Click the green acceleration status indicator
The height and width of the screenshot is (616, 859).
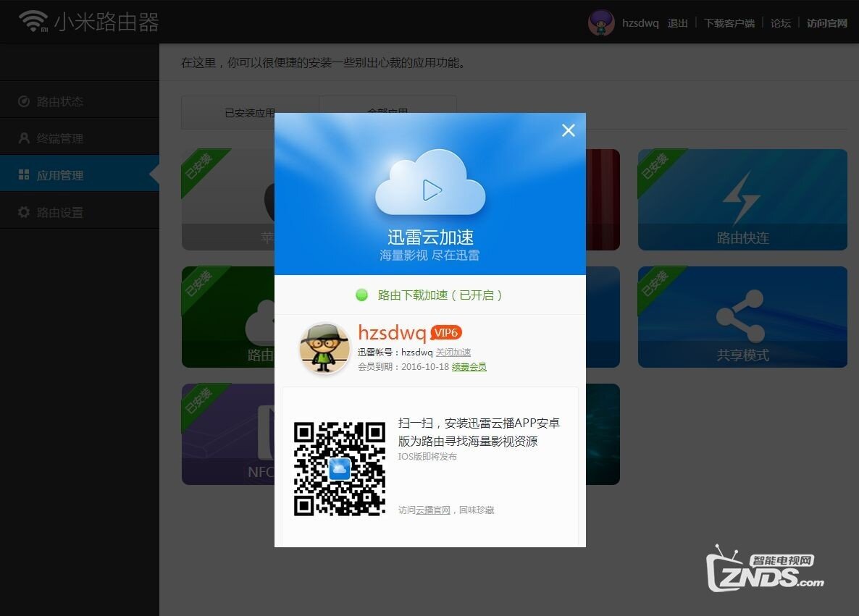pyautogui.click(x=362, y=295)
